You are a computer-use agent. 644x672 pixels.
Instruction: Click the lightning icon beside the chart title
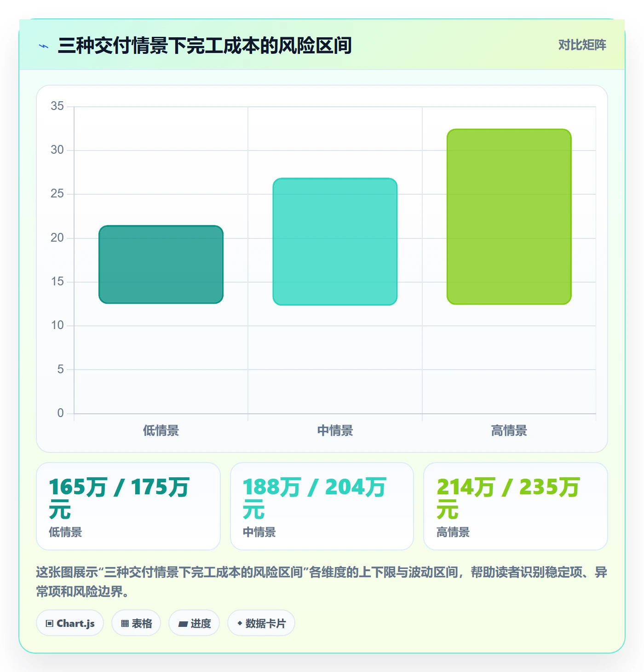(44, 46)
